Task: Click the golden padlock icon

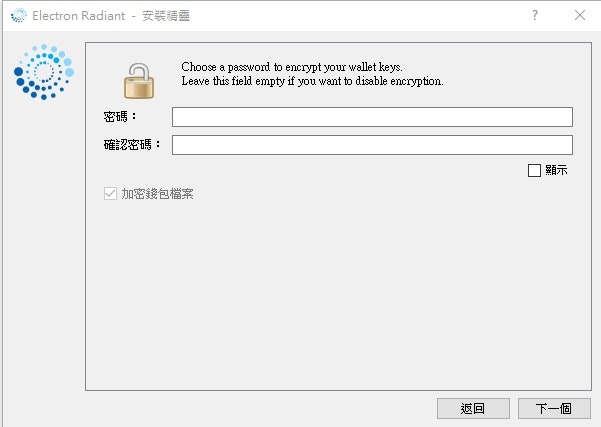Action: 139,81
